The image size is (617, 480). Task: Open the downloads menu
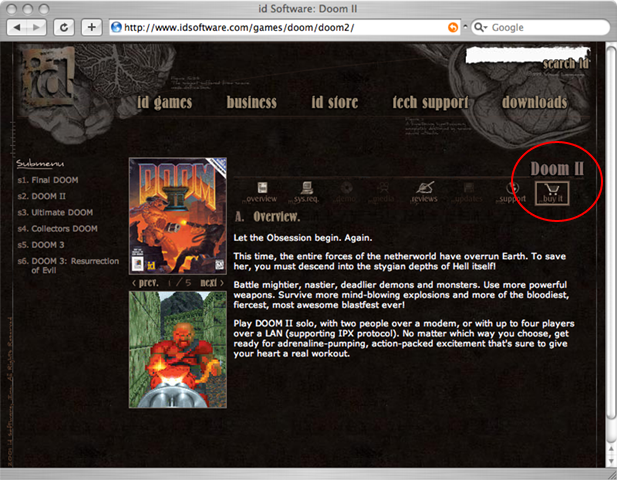tap(534, 102)
